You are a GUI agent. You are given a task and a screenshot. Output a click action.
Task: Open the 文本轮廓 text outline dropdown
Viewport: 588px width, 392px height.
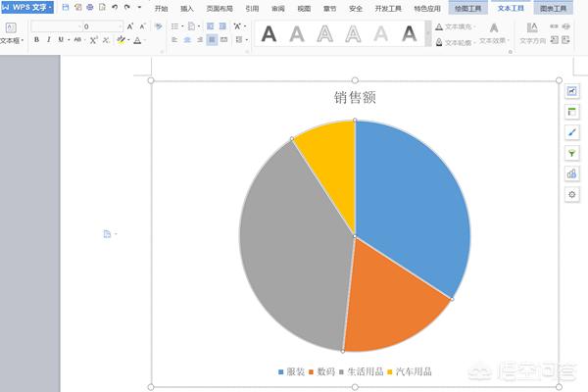[456, 42]
